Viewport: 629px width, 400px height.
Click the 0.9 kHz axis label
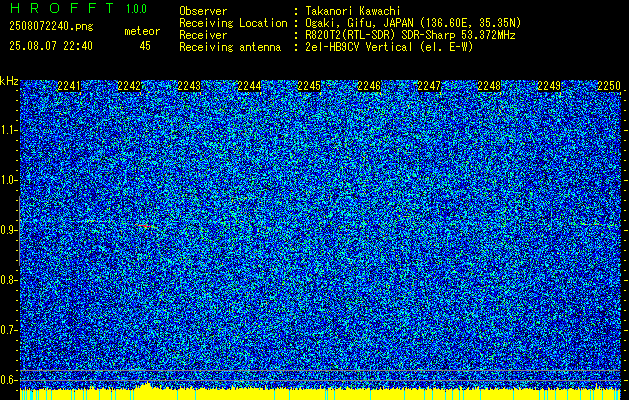coord(8,230)
